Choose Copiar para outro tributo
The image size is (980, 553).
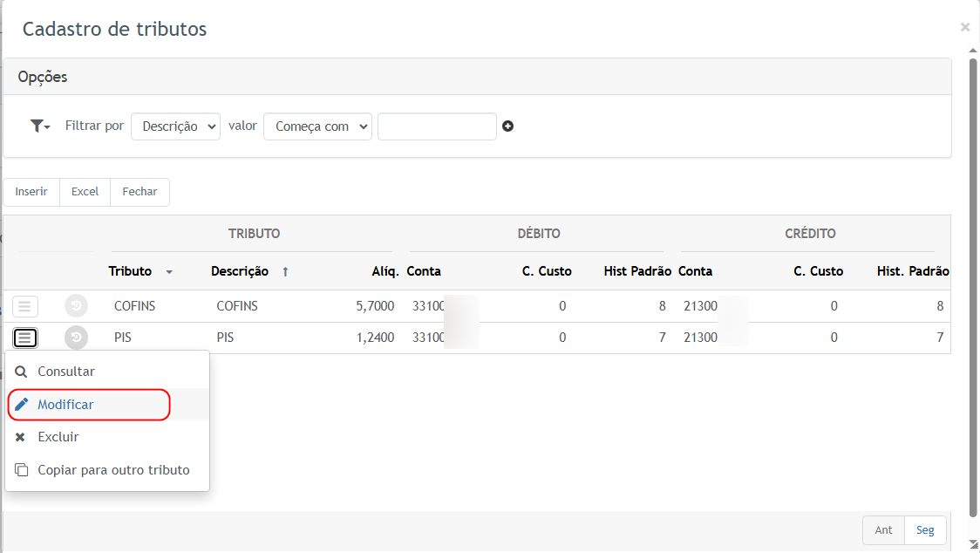click(113, 470)
